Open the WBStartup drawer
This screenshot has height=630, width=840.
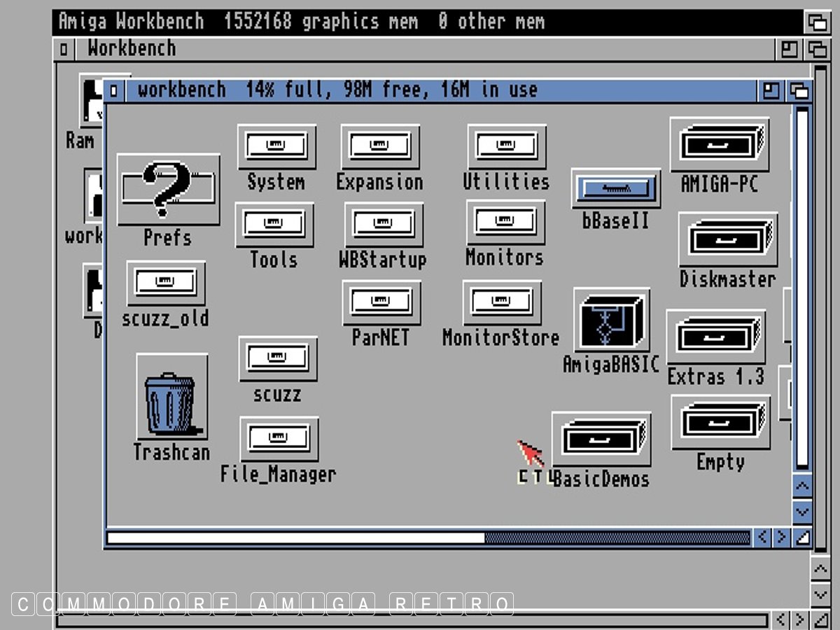tap(384, 225)
